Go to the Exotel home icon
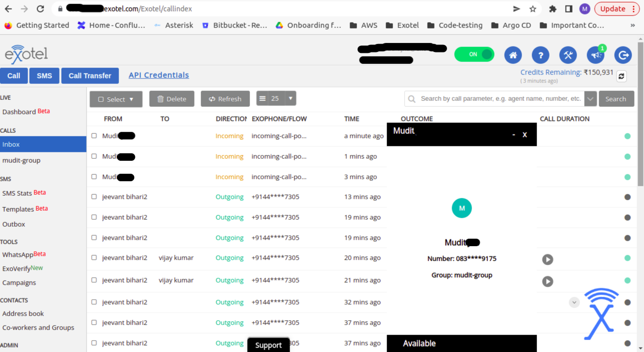 [512, 55]
